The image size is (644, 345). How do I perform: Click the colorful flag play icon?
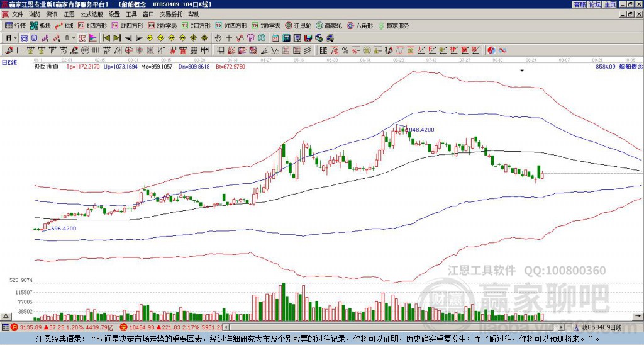(93, 38)
